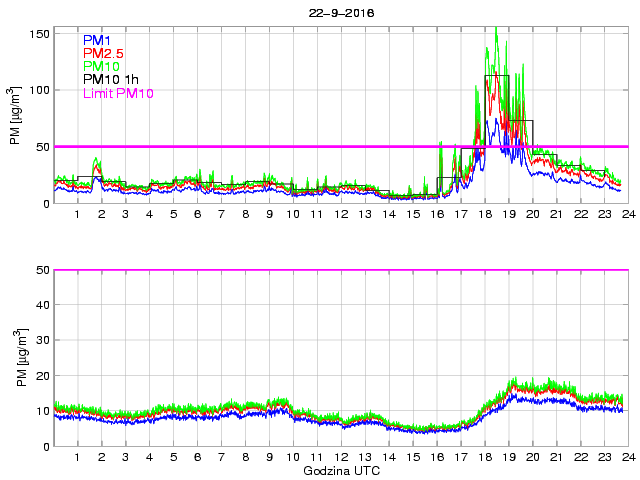The width and height of the screenshot is (640, 480).
Task: Click the 20 tick on bottom y-axis
Action: pyautogui.click(x=41, y=376)
